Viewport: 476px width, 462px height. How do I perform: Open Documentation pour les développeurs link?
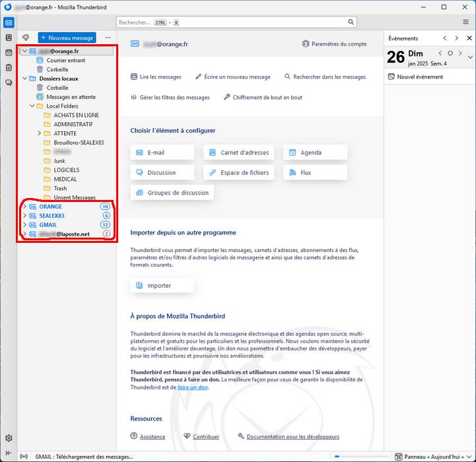pyautogui.click(x=293, y=436)
